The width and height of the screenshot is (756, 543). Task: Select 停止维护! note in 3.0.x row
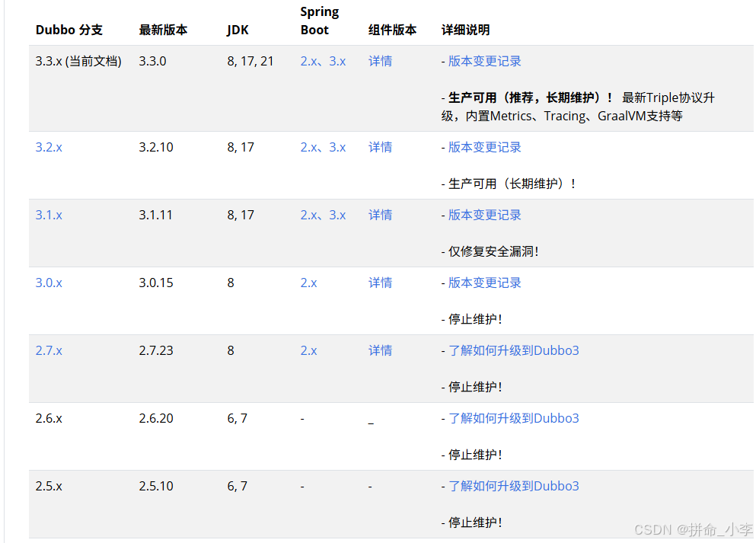[475, 319]
